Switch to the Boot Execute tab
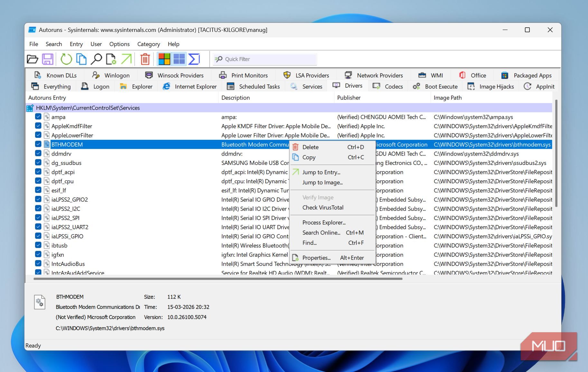The height and width of the screenshot is (372, 588). [x=435, y=87]
